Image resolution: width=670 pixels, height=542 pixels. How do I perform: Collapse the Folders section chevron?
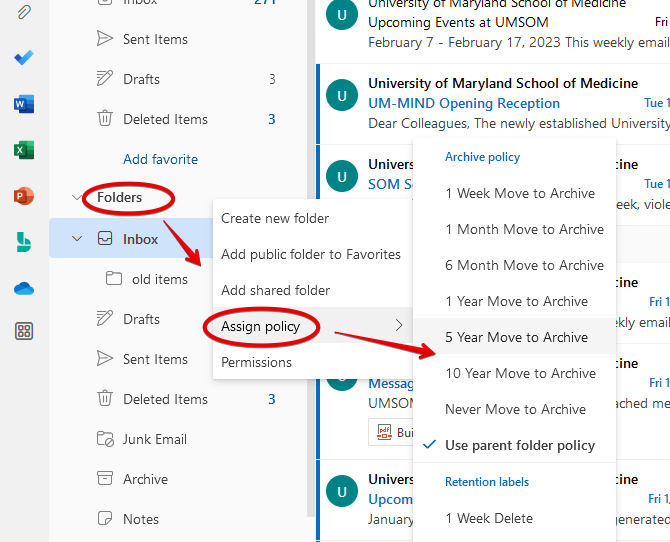coord(77,198)
